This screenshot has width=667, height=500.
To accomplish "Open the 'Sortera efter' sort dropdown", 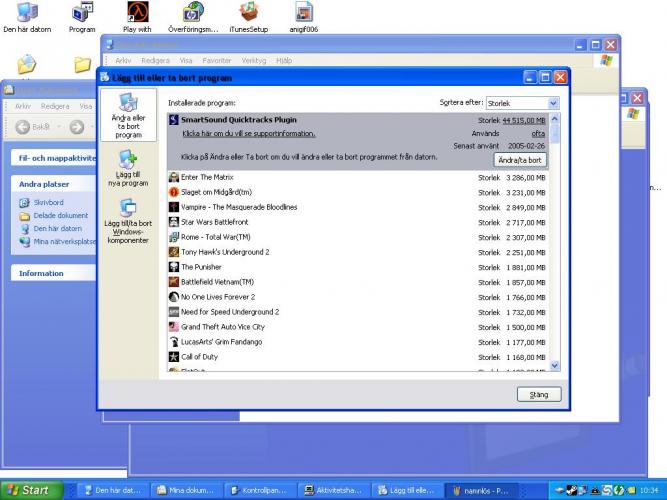I will [553, 102].
